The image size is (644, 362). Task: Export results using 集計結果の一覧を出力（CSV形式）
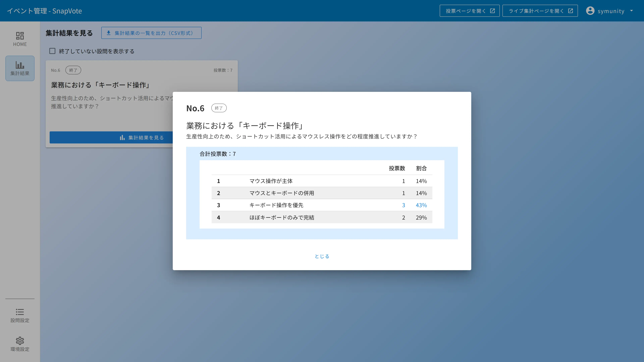pyautogui.click(x=151, y=33)
